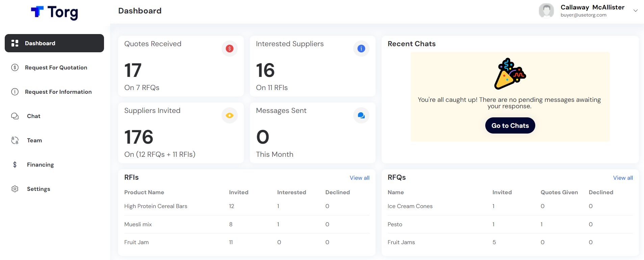Select Chat in the sidebar

[x=33, y=116]
